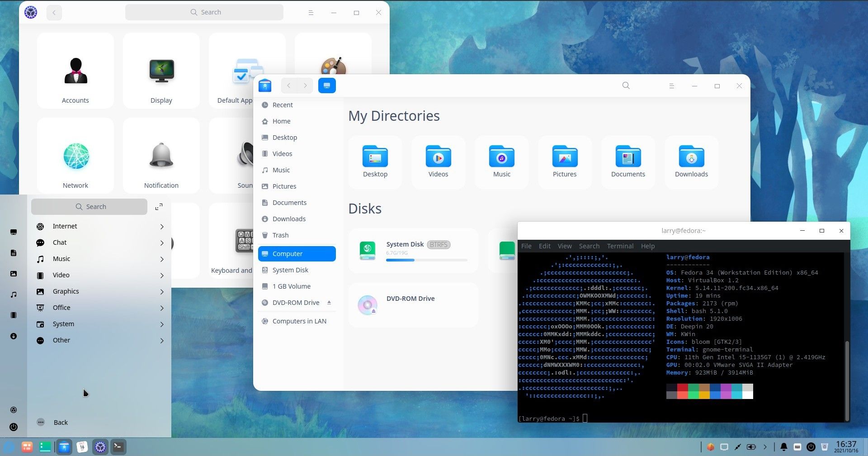This screenshot has height=456, width=868.
Task: Click the Search input field in the launcher
Action: click(89, 206)
